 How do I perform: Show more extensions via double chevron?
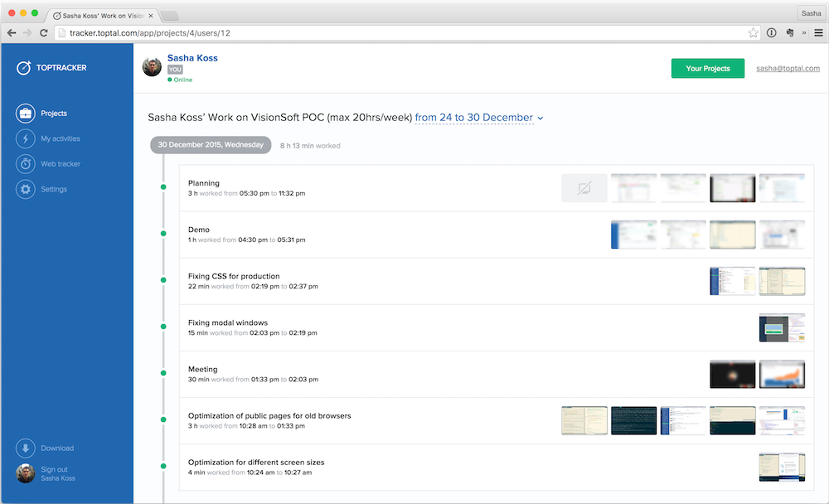(804, 33)
